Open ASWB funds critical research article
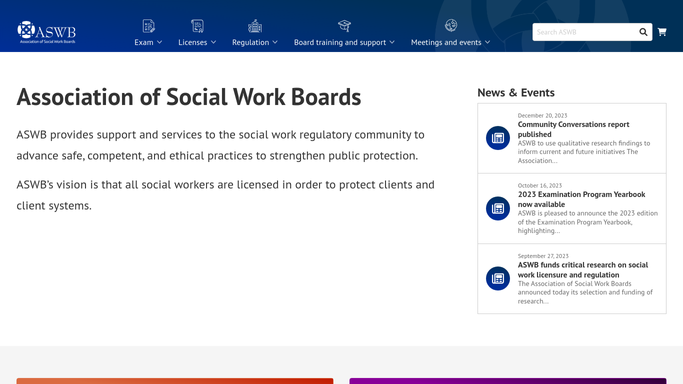The width and height of the screenshot is (683, 384). (582, 270)
